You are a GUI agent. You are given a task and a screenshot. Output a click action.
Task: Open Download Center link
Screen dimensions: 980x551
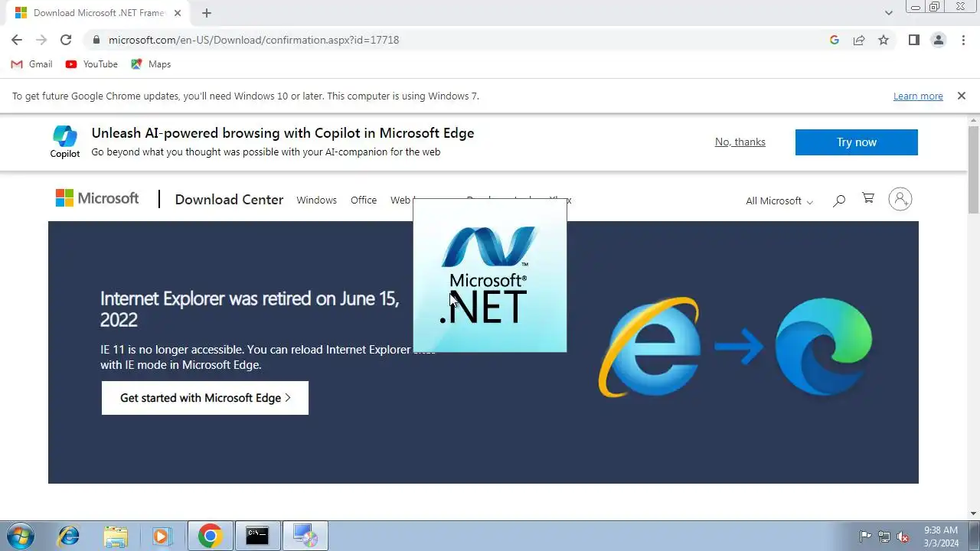click(x=229, y=200)
